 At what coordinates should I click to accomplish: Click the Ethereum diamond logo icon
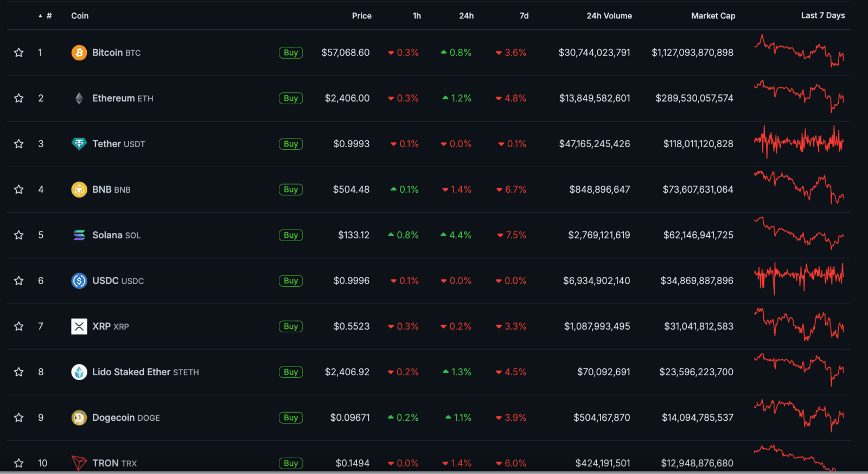click(x=79, y=98)
